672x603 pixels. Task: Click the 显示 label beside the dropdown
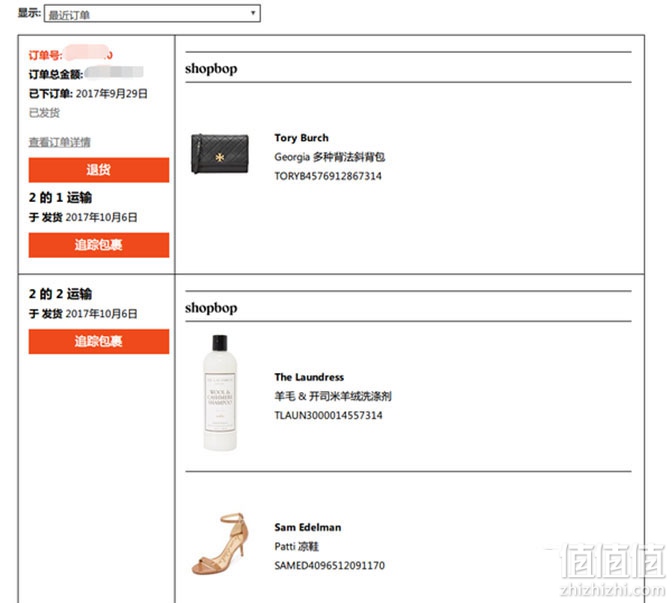29,13
